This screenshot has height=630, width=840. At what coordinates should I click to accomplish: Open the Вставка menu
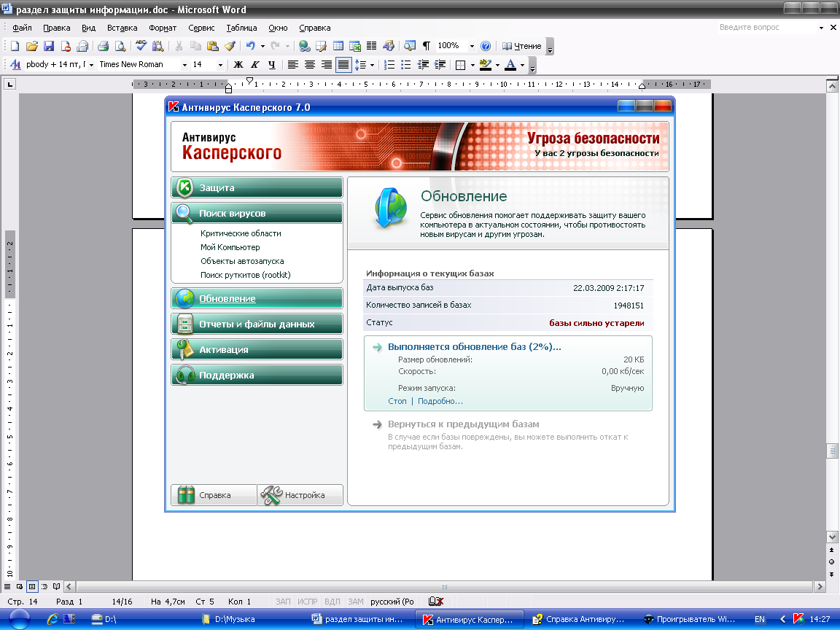coord(122,28)
